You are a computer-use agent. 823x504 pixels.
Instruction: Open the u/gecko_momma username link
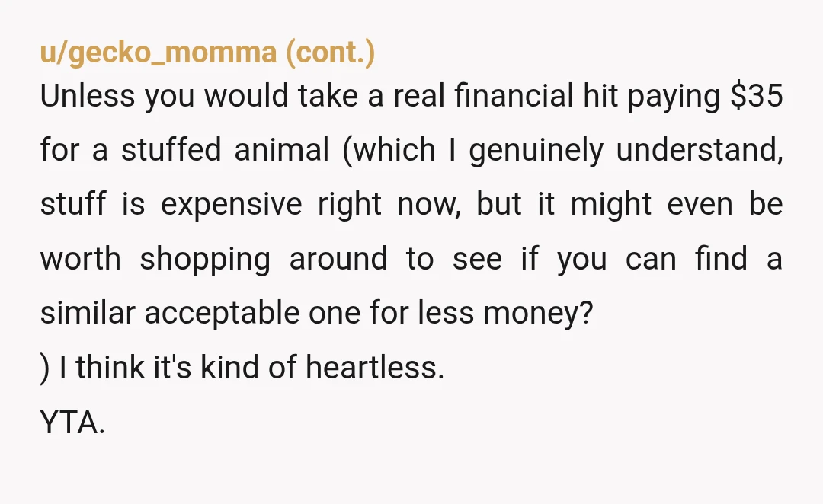(x=158, y=53)
